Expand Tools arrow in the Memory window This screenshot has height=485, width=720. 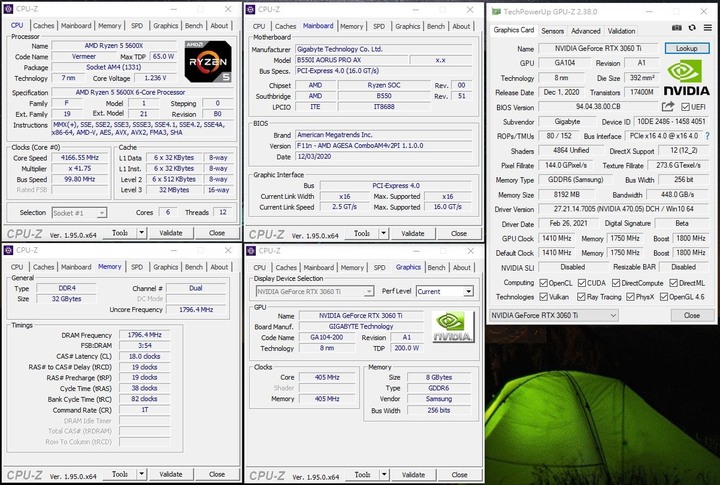click(x=141, y=474)
